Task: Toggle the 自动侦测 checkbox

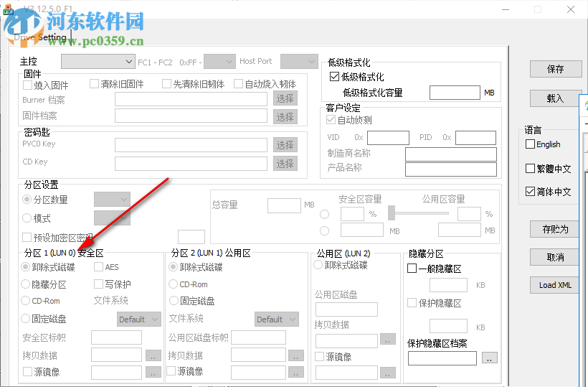Action: pos(331,120)
